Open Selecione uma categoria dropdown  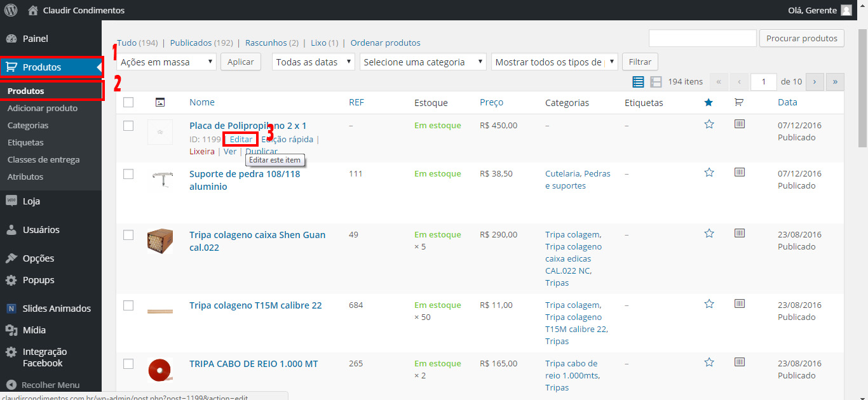click(423, 62)
